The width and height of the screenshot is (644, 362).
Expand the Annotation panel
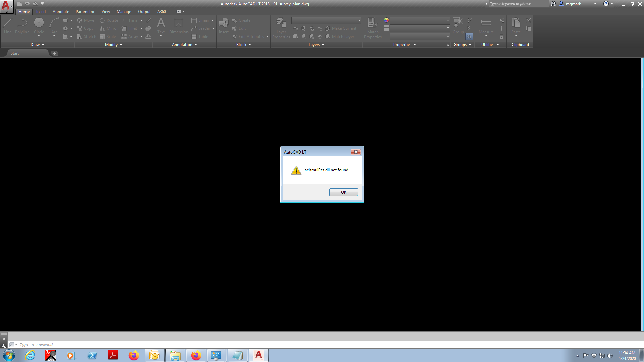pos(184,45)
